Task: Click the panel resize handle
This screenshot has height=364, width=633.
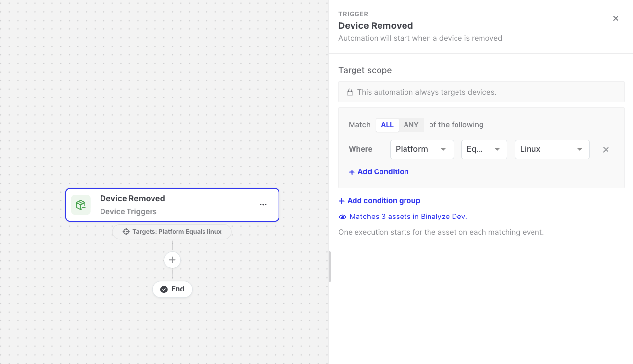Action: (329, 267)
